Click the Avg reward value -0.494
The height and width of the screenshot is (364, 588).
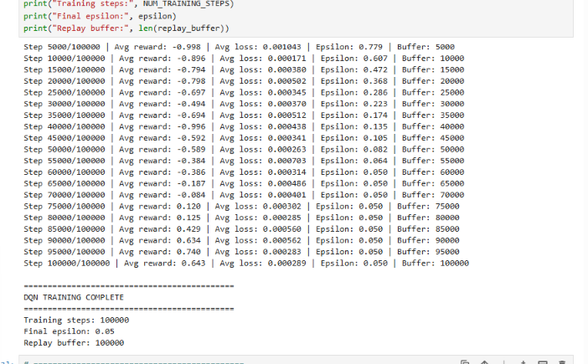(x=191, y=104)
